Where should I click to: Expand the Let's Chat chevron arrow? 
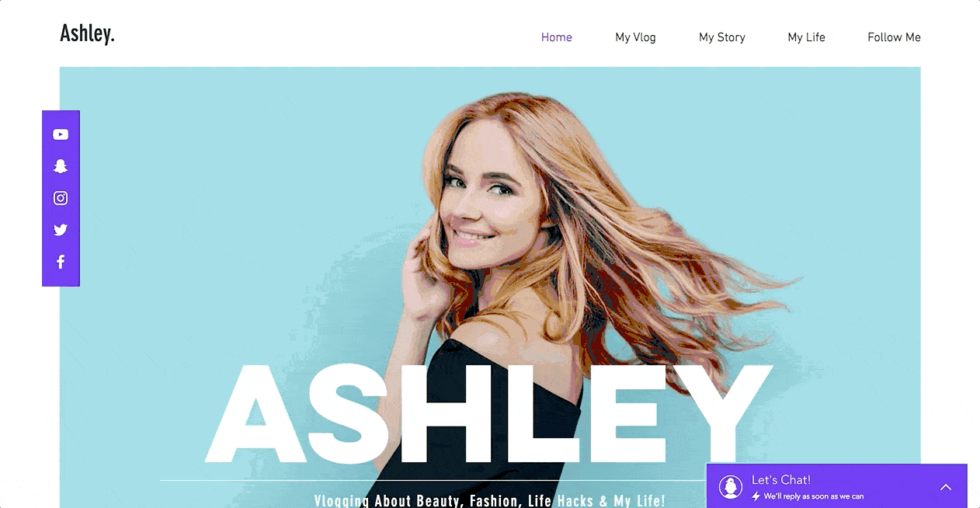945,487
